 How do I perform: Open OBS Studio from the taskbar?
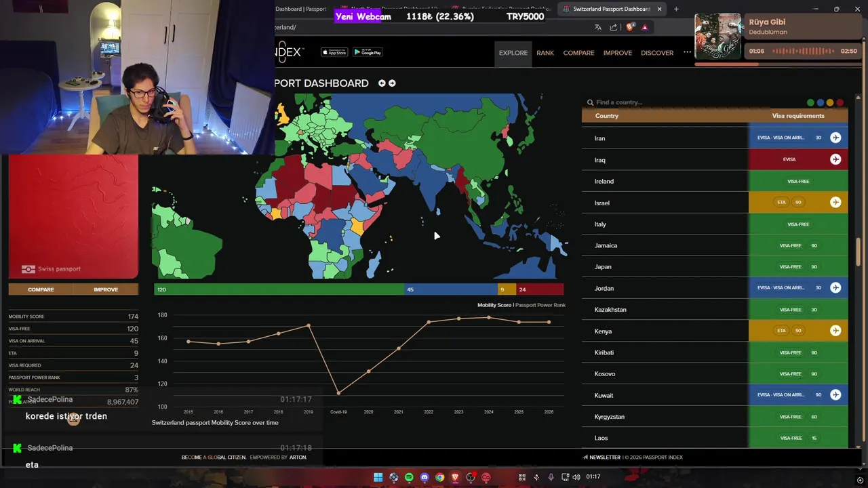pos(471,477)
